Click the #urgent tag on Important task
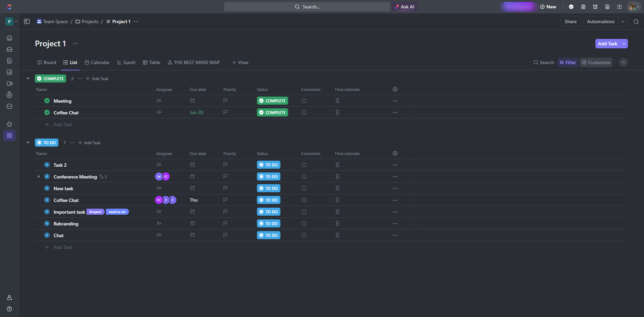 [96, 212]
